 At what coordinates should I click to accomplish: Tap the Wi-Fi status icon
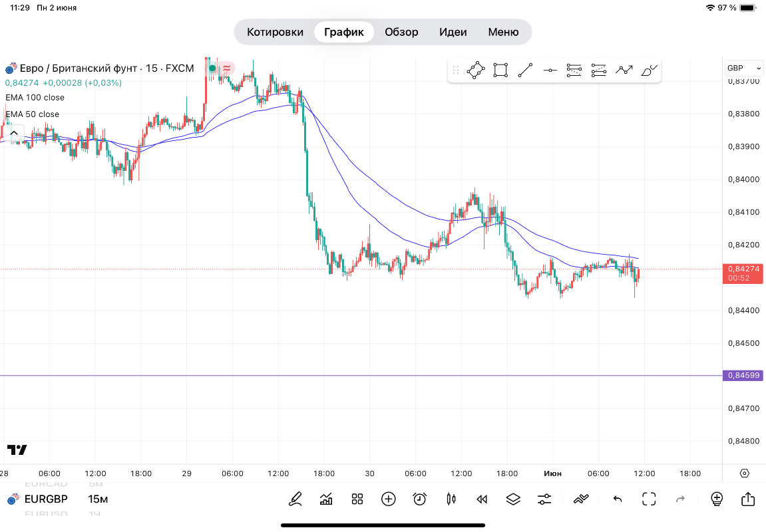pos(710,8)
